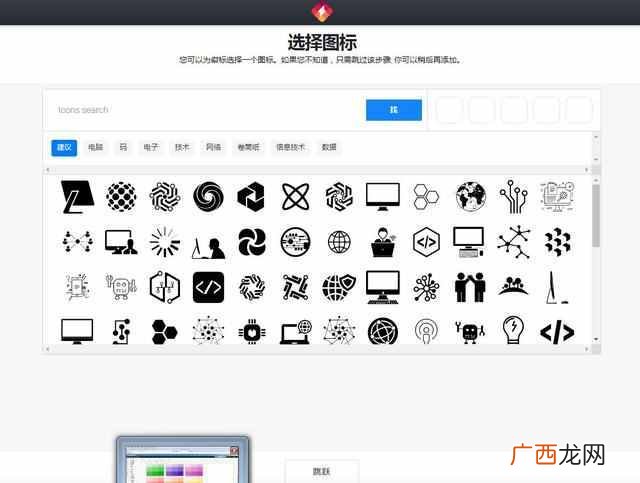Open the window preview thumbnail at bottom

click(182, 459)
